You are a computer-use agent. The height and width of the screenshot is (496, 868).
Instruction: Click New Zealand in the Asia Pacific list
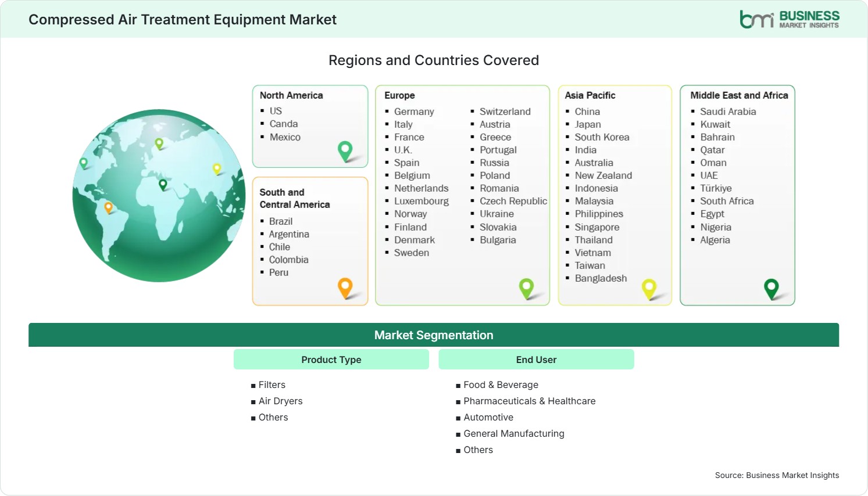tap(603, 175)
